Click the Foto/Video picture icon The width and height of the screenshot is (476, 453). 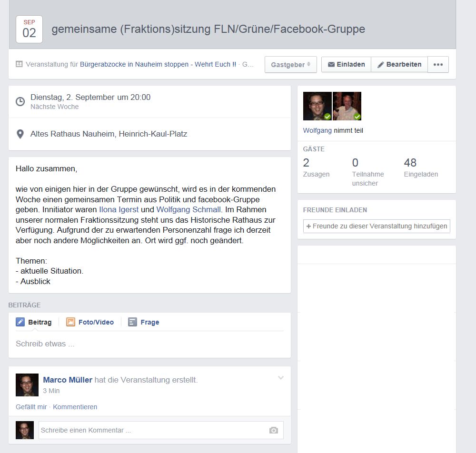pos(70,322)
